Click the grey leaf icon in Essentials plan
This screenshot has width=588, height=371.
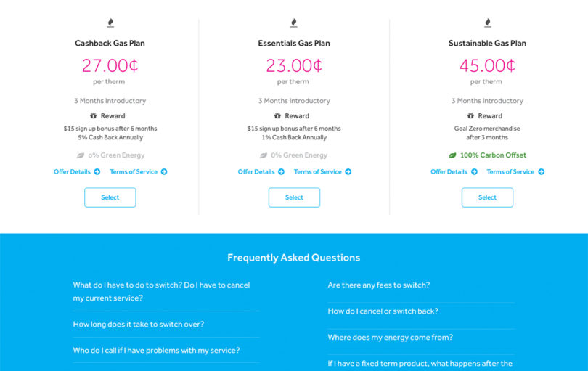pos(264,155)
